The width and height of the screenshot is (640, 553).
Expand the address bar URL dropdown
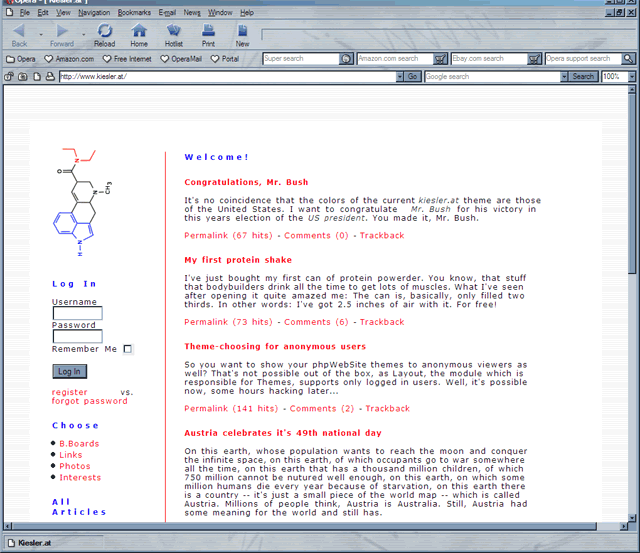click(396, 76)
